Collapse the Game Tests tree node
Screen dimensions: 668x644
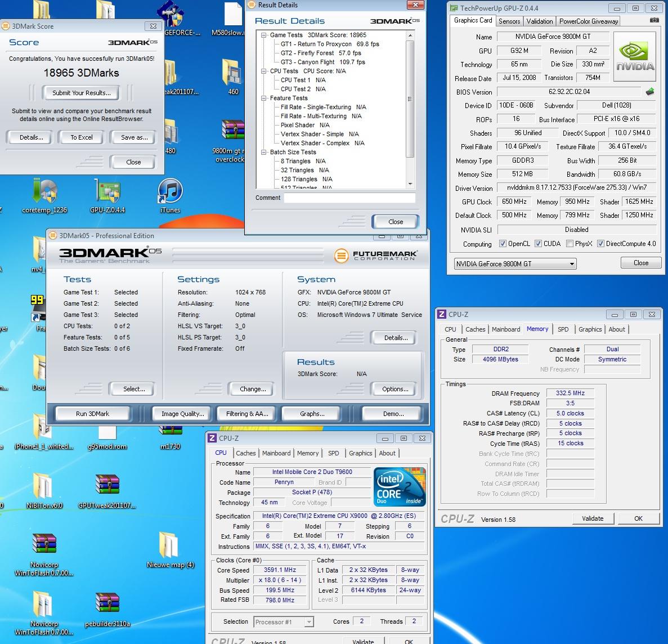(264, 35)
